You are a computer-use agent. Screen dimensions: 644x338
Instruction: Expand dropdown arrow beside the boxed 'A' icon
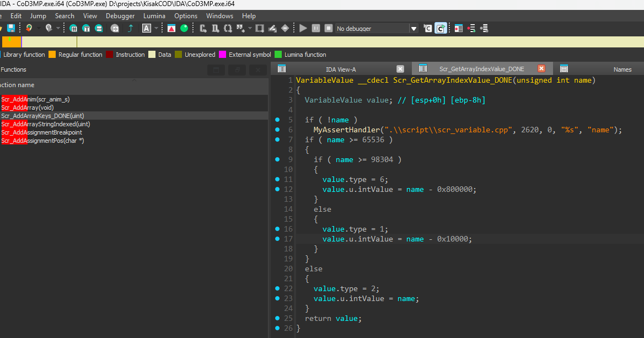[x=156, y=28]
